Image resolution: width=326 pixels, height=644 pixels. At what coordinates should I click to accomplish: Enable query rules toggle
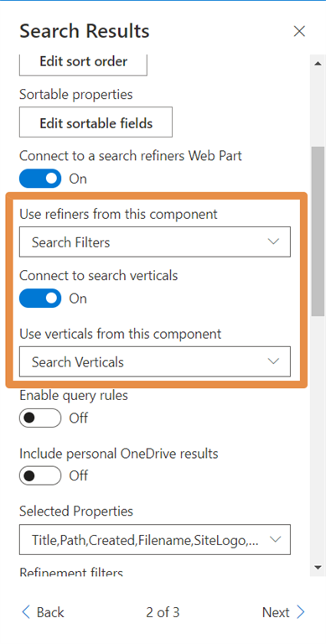point(40,418)
